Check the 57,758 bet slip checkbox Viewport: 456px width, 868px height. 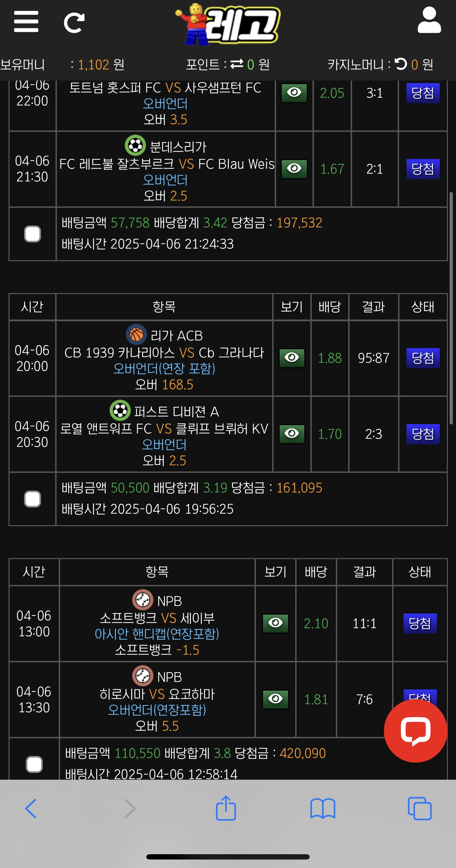tap(33, 234)
